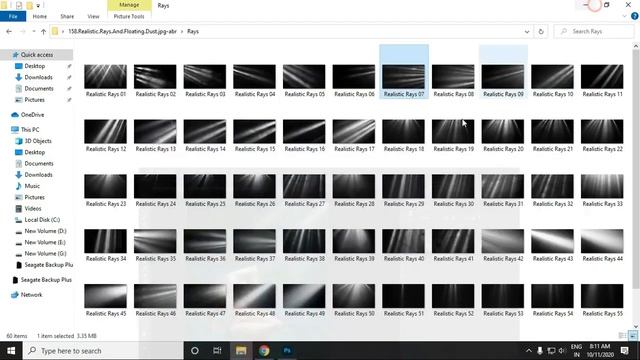Open the View ribbon tab
The width and height of the screenshot is (640, 360).
coord(93,16)
